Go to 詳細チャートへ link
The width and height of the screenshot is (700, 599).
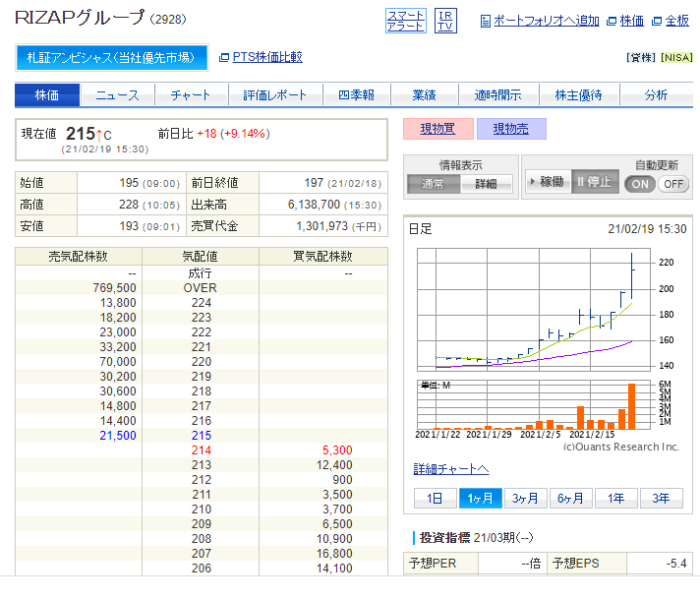451,469
